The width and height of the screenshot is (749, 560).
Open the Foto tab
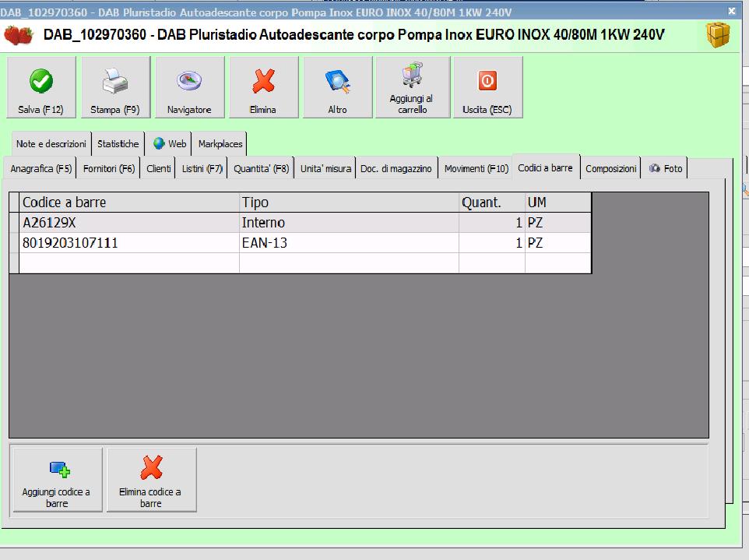tap(666, 169)
